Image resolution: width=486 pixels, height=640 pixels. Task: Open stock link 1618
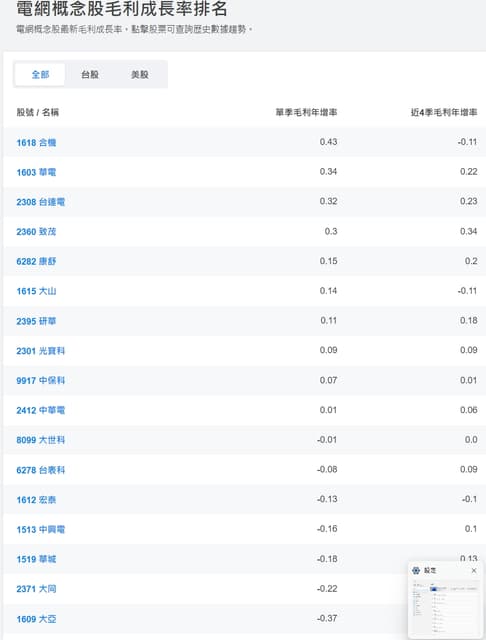(x=36, y=142)
